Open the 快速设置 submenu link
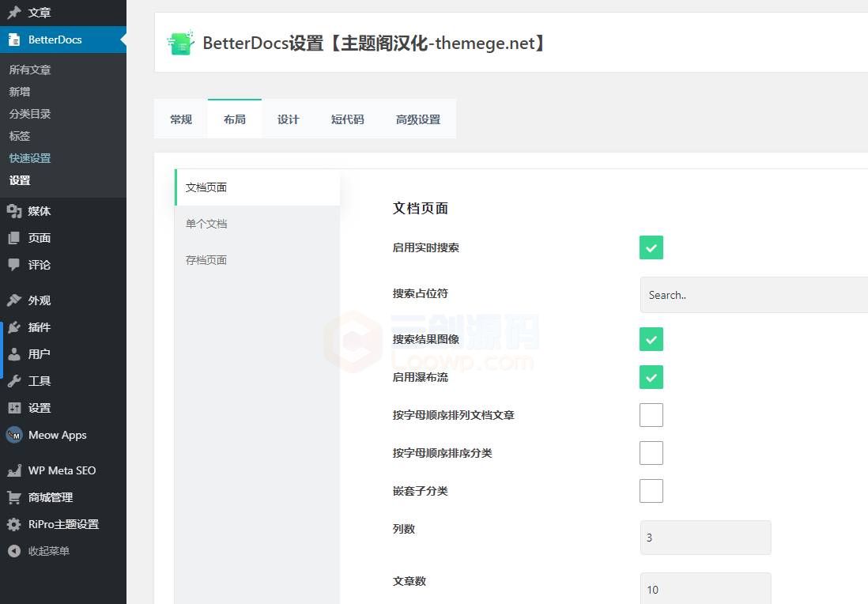 [x=30, y=158]
